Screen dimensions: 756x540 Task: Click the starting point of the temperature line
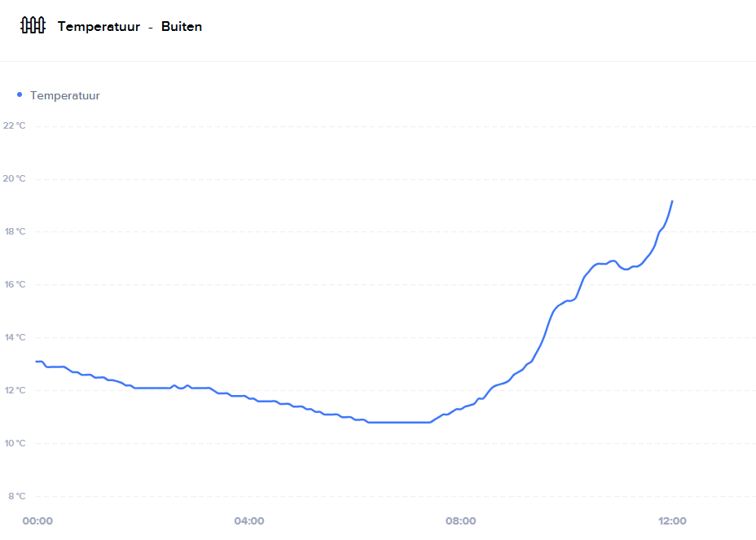click(x=37, y=361)
